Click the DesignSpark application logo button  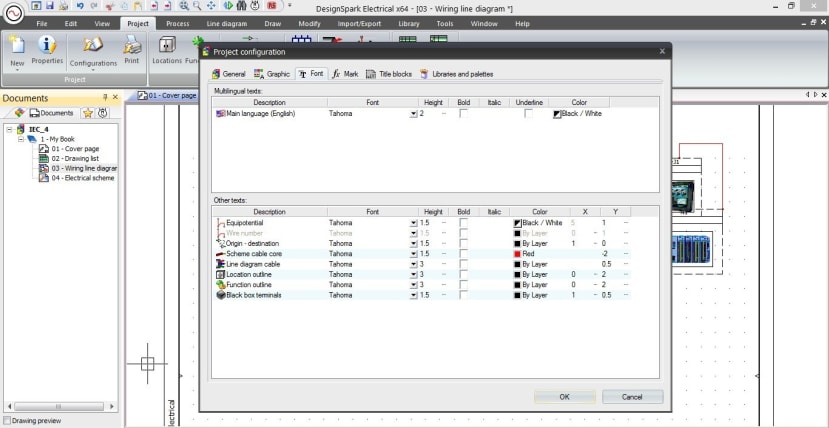(13, 13)
